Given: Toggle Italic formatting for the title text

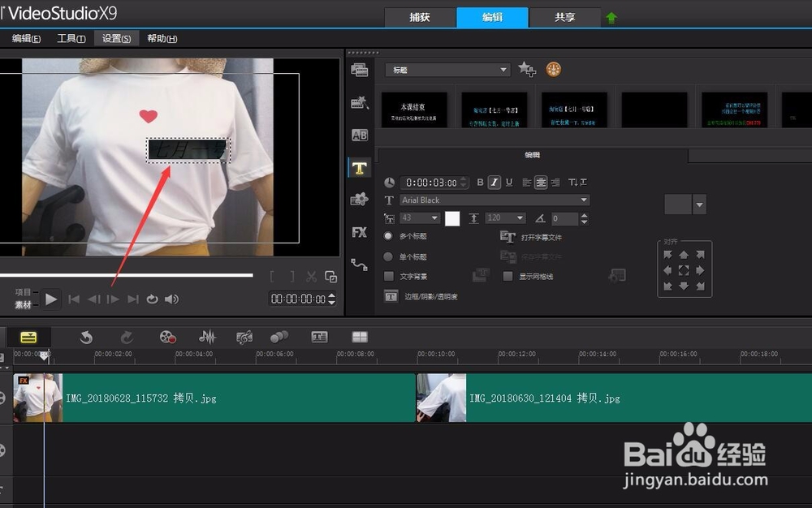Looking at the screenshot, I should pyautogui.click(x=492, y=182).
